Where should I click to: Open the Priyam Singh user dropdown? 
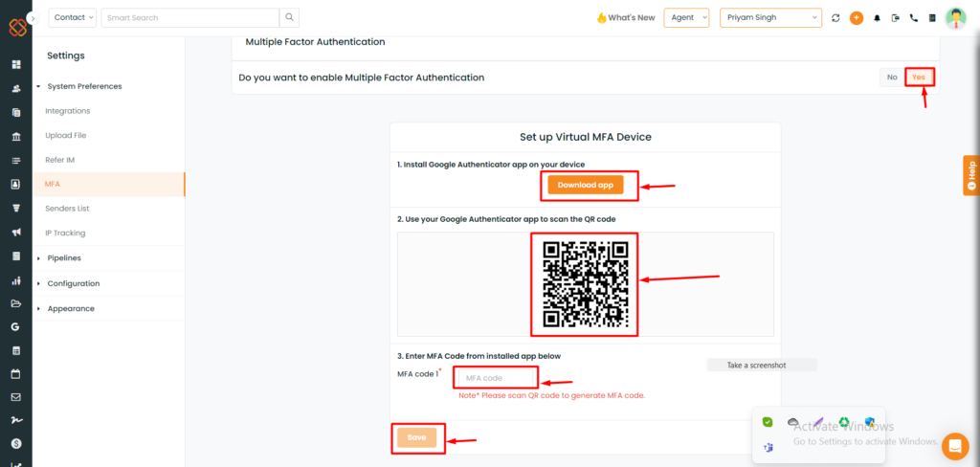pos(770,17)
